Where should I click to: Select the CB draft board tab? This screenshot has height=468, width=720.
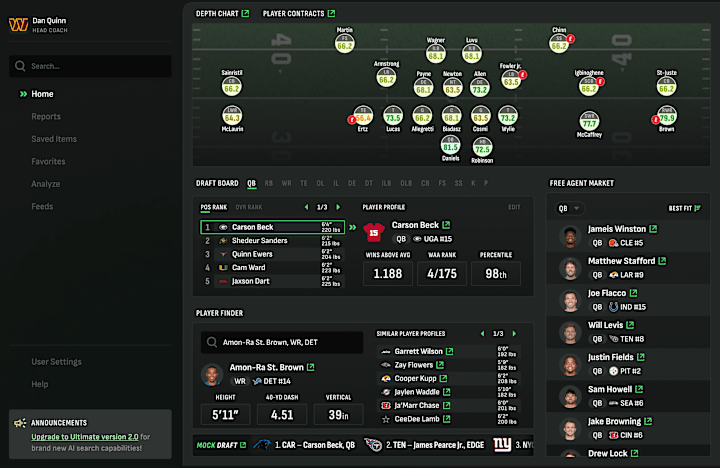click(425, 183)
